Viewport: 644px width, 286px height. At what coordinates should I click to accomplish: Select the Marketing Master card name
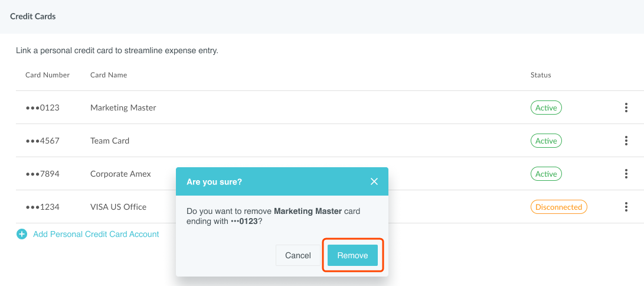click(123, 108)
